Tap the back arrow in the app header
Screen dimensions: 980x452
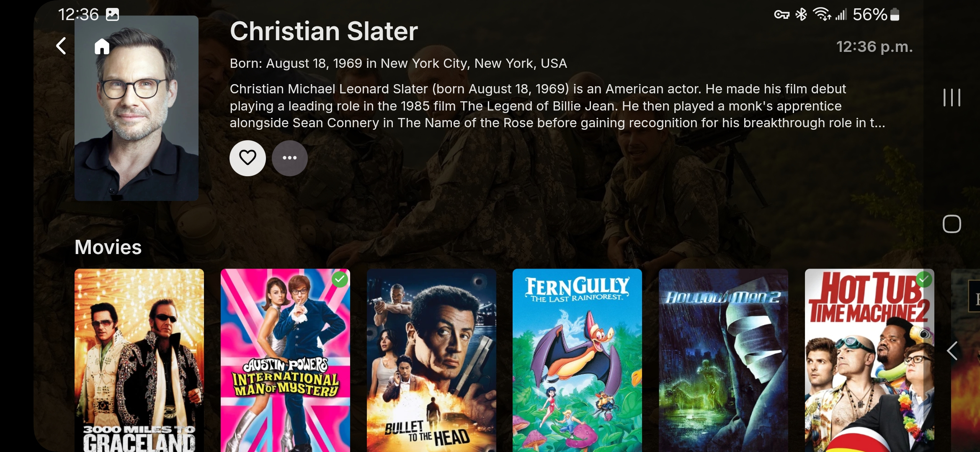[x=61, y=46]
